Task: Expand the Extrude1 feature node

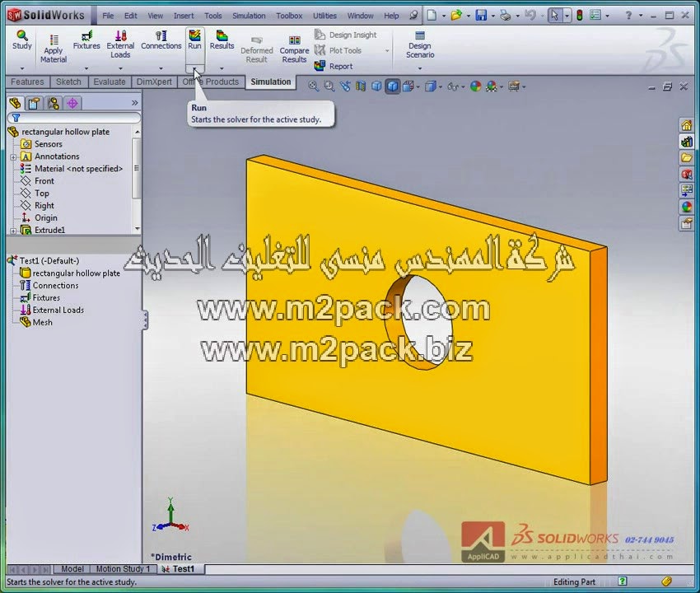Action: click(x=13, y=231)
